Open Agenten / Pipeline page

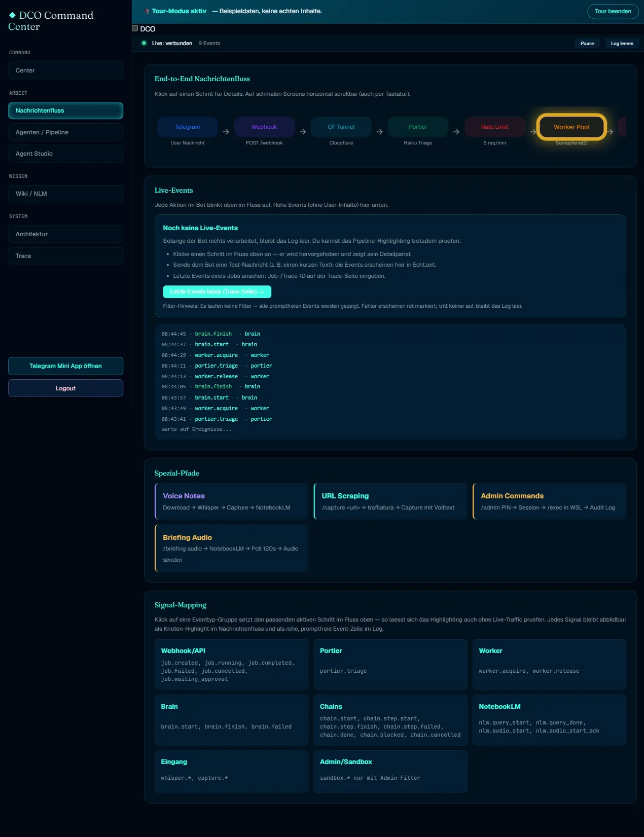coord(65,132)
